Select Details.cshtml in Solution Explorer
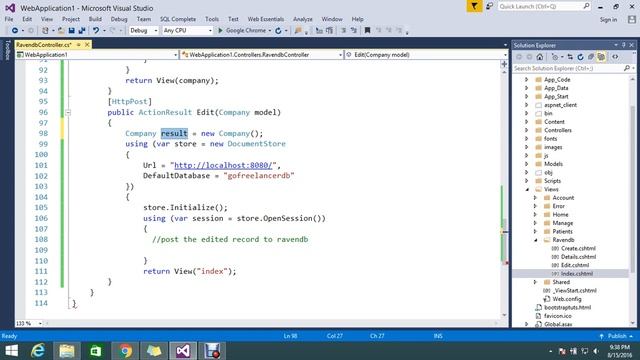Image resolution: width=640 pixels, height=360 pixels. pyautogui.click(x=578, y=257)
